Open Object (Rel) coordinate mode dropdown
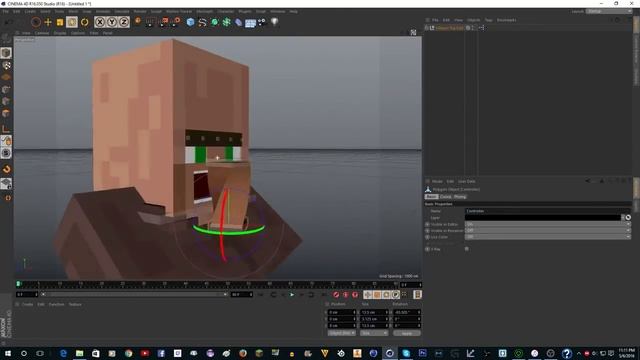 [x=342, y=333]
